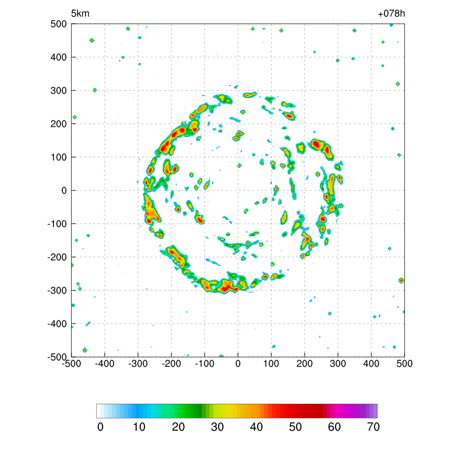Screen dimensions: 476x476
Task: Select the y-axis tick label "-300"
Action: (x=57, y=291)
